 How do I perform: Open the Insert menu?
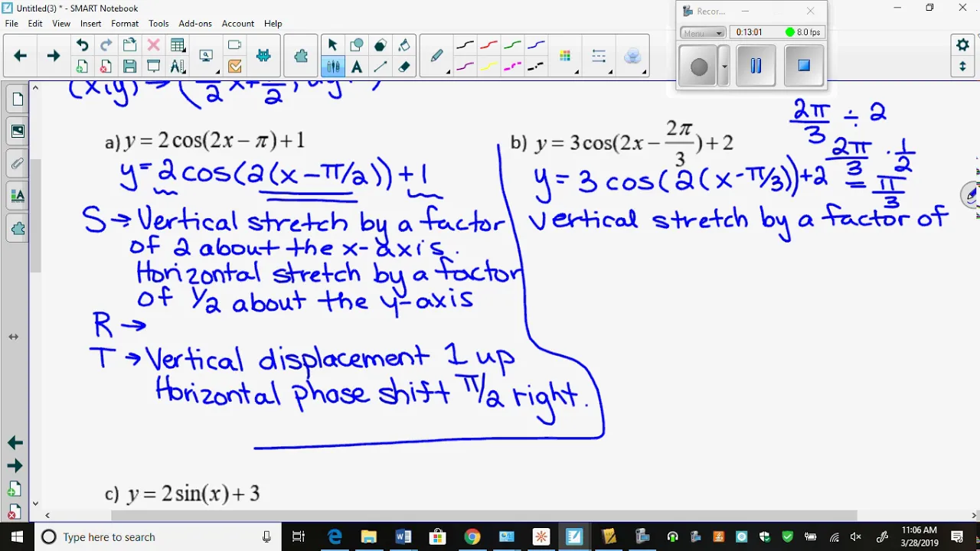pos(90,24)
